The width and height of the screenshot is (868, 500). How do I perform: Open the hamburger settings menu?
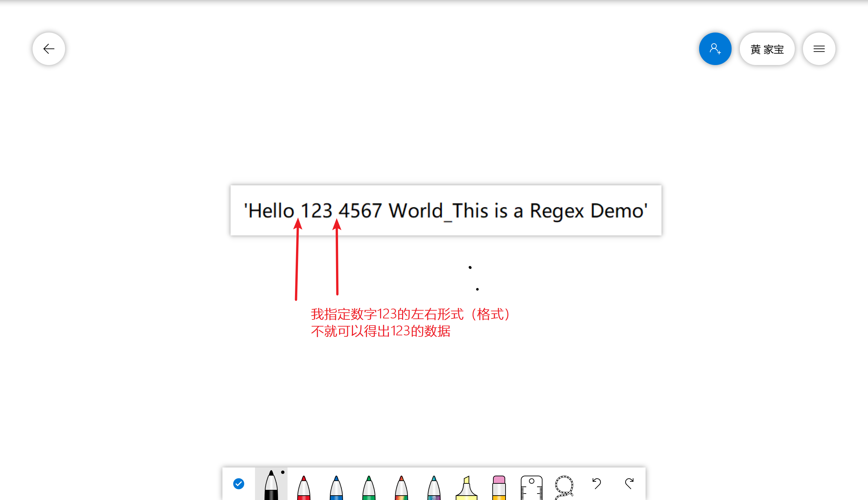click(819, 49)
